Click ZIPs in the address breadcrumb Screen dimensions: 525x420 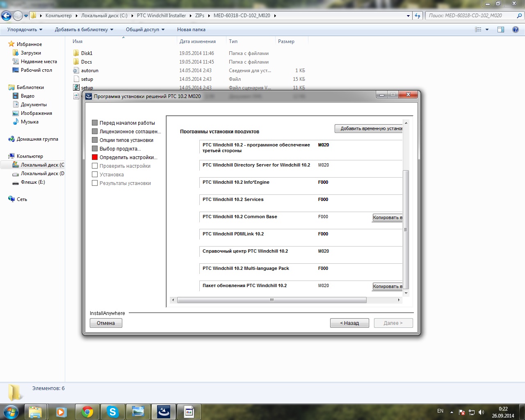tap(200, 16)
